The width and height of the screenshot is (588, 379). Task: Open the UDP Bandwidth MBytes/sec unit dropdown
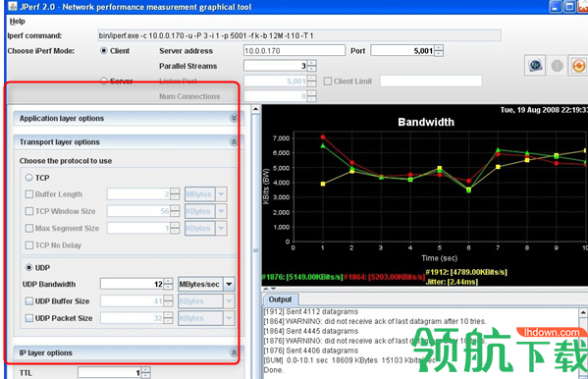229,284
